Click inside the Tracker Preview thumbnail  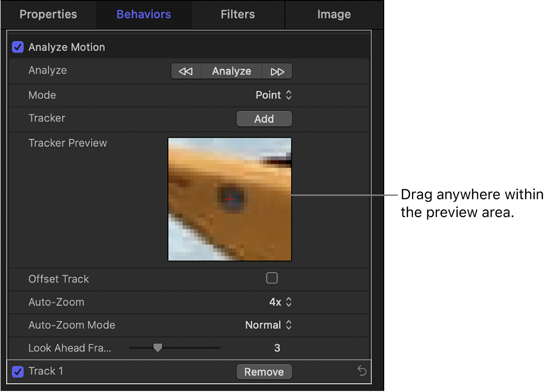[230, 199]
